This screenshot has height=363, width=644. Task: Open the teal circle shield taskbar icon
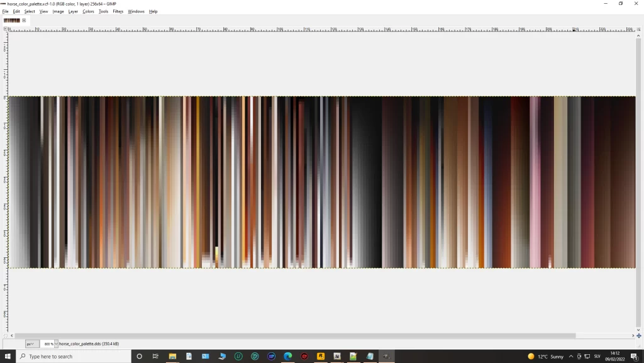coord(255,356)
